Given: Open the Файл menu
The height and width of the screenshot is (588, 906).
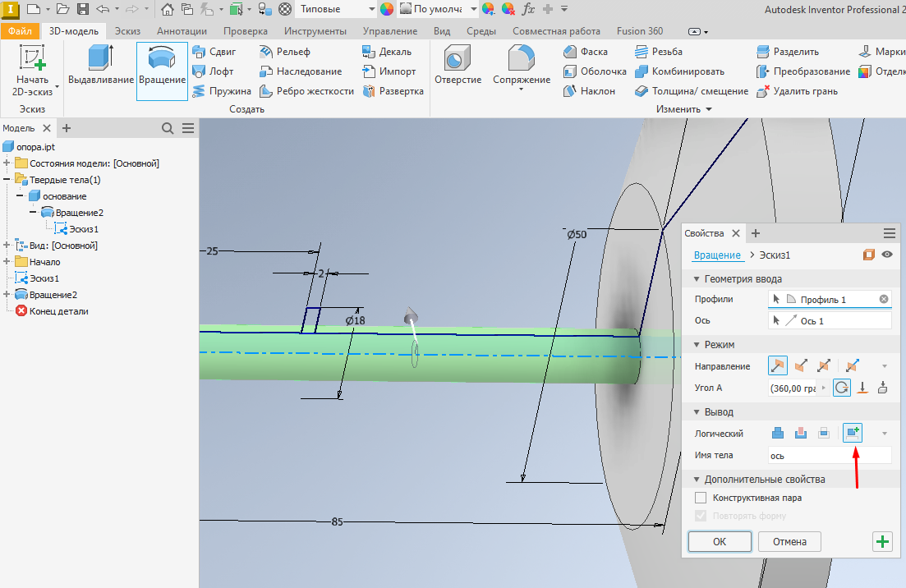Looking at the screenshot, I should click(x=20, y=31).
